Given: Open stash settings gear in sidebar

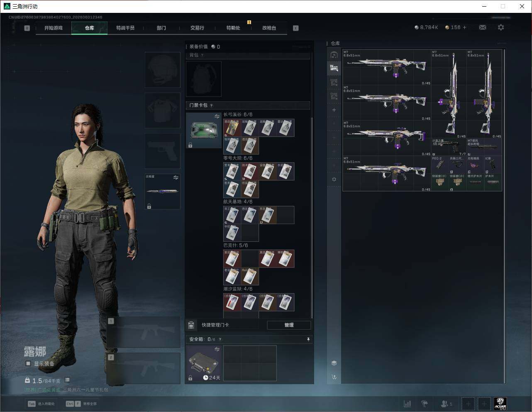Looking at the screenshot, I should [334, 179].
